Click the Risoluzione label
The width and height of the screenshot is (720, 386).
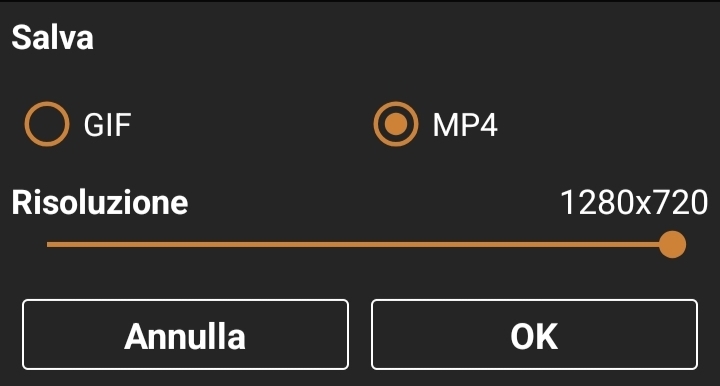[100, 202]
